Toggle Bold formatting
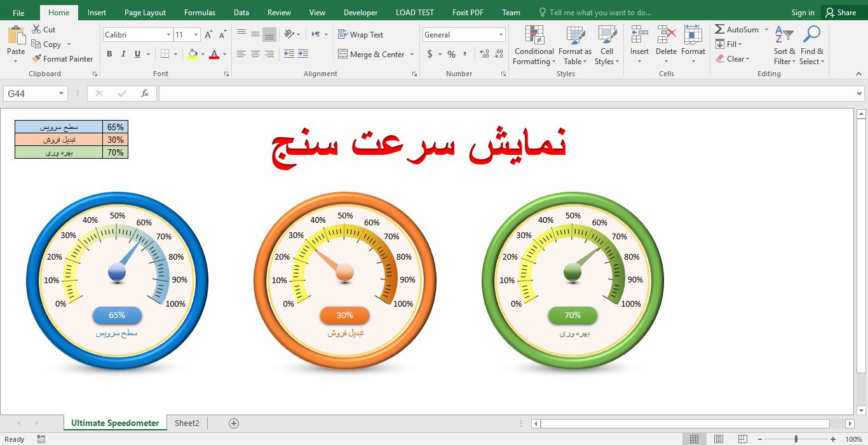This screenshot has width=868, height=445. (109, 54)
